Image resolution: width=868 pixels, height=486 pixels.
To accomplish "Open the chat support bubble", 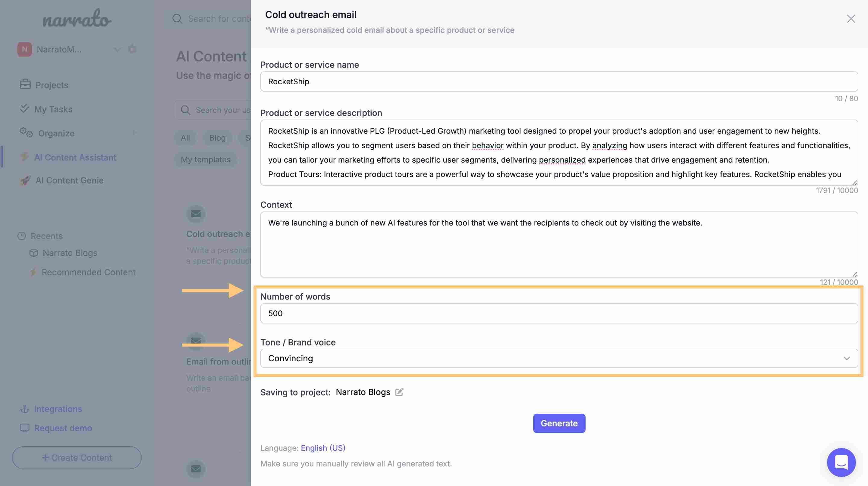I will [x=841, y=463].
